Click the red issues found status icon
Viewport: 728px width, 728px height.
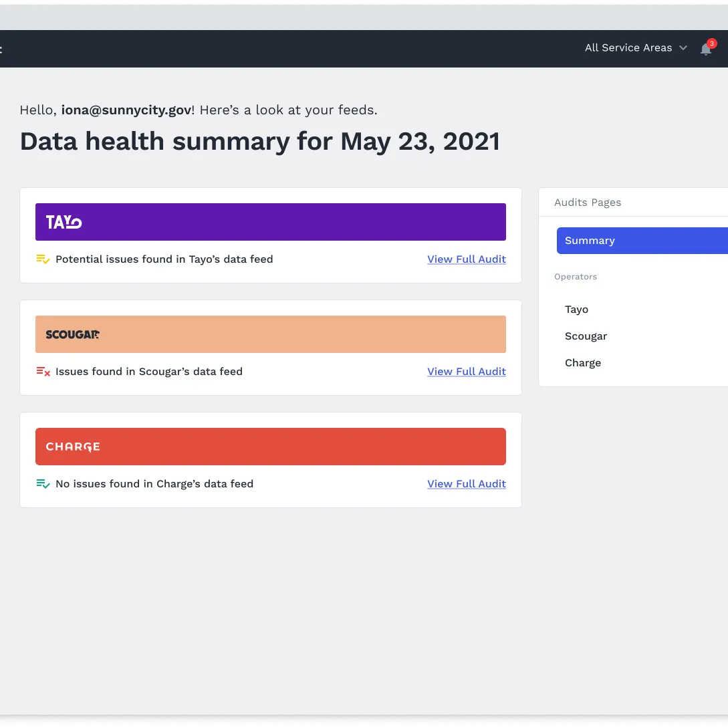click(x=43, y=372)
